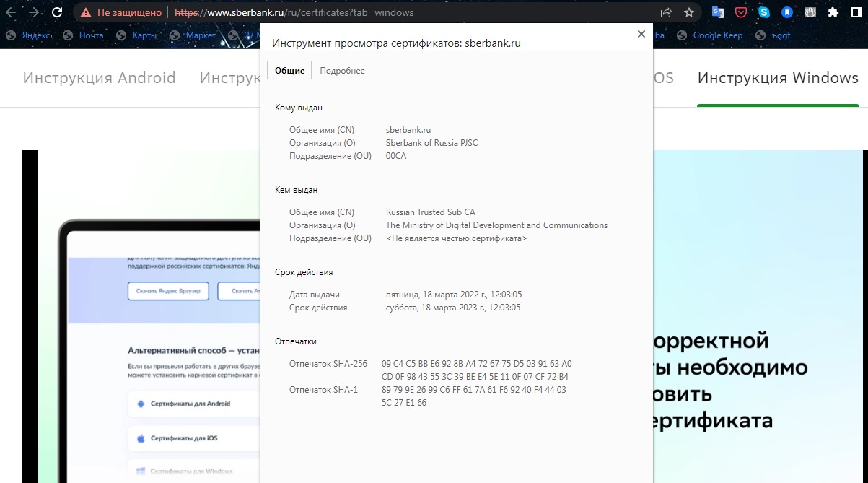The height and width of the screenshot is (483, 868).
Task: Open the Extensions puzzle-piece menu
Action: 833,12
